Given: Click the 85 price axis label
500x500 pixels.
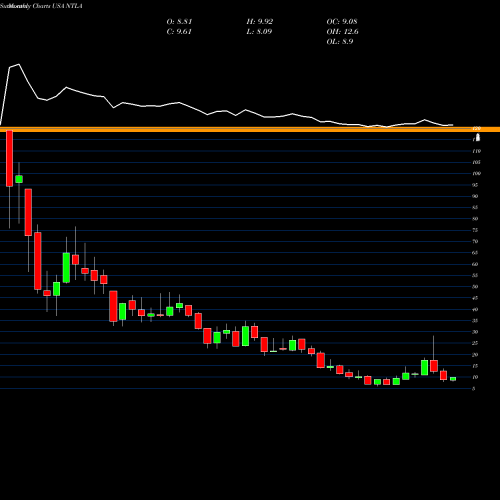Looking at the screenshot, I should pyautogui.click(x=475, y=208).
